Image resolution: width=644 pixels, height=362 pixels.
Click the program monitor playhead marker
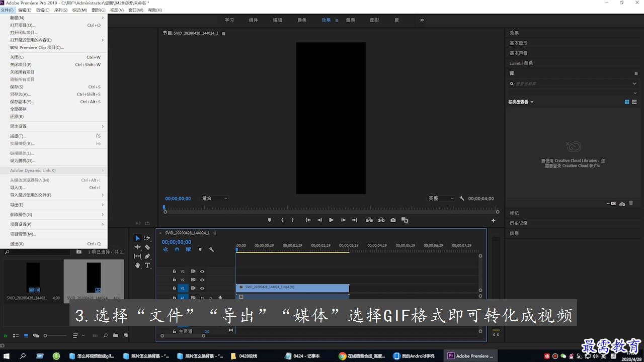[x=164, y=207]
